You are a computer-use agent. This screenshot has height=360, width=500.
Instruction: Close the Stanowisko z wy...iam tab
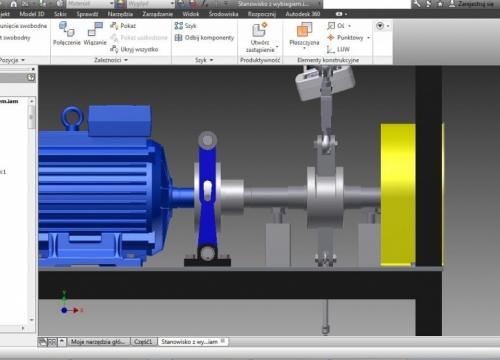click(223, 341)
